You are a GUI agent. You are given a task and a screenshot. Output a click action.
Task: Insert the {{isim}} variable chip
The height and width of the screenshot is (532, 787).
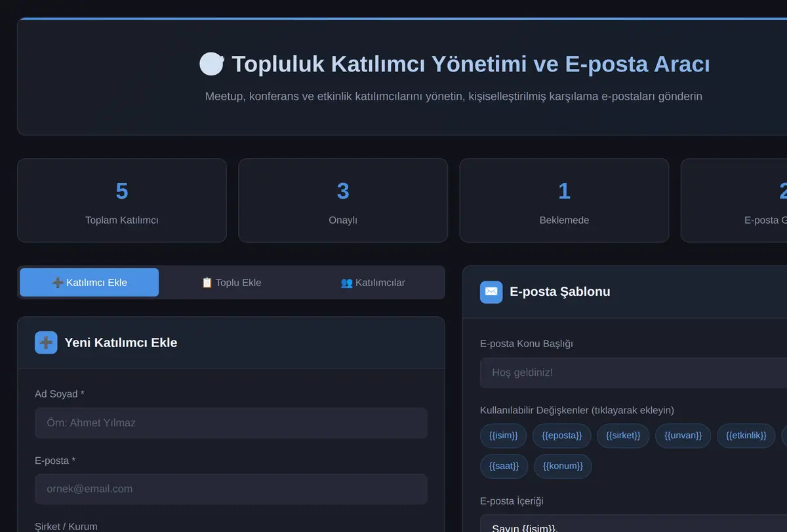[504, 436]
